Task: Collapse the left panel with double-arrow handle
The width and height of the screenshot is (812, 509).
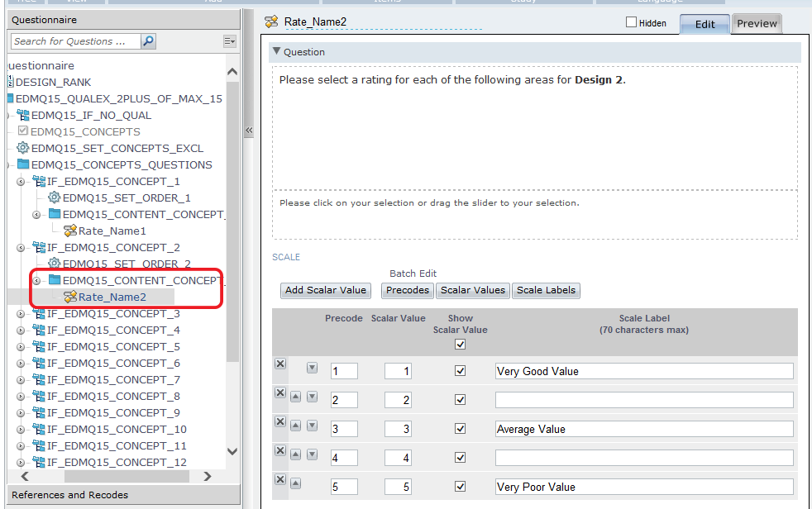Action: (249, 131)
